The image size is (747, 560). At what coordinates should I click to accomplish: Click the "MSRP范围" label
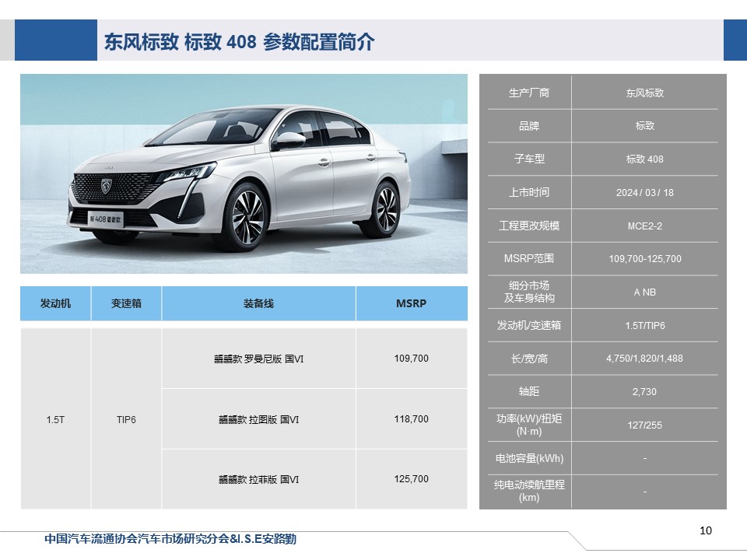tap(529, 258)
